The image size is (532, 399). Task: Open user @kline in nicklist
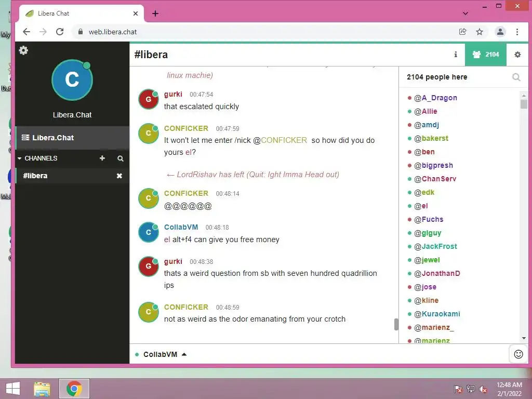(x=426, y=301)
